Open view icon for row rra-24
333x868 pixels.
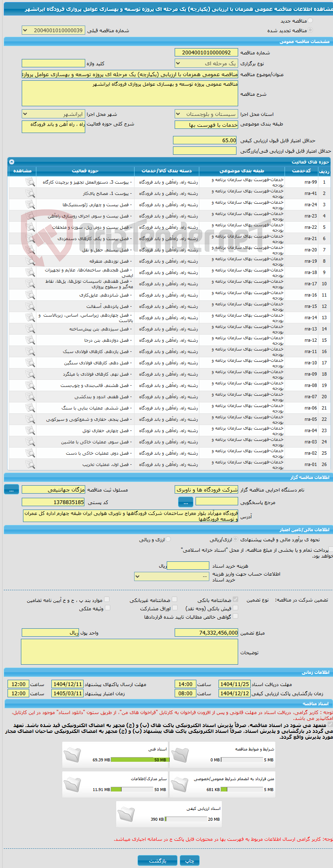pyautogui.click(x=30, y=205)
